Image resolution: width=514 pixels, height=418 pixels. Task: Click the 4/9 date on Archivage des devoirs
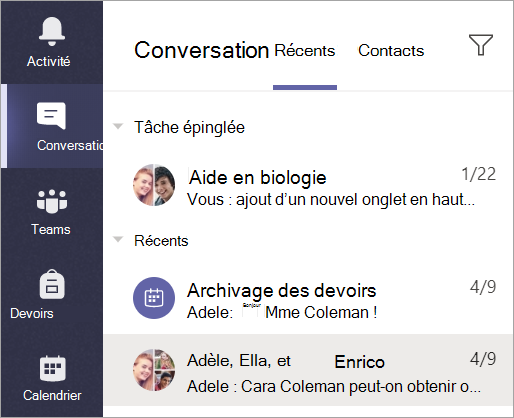coord(483,287)
